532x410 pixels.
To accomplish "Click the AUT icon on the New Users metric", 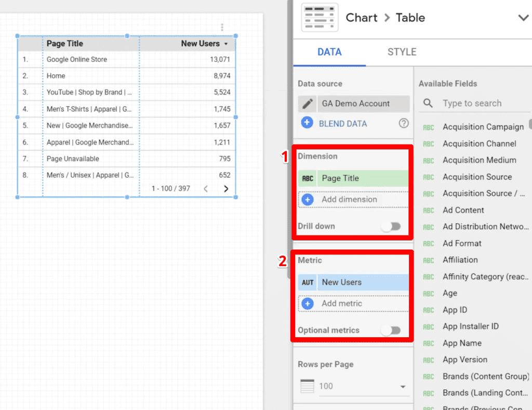I will click(307, 282).
